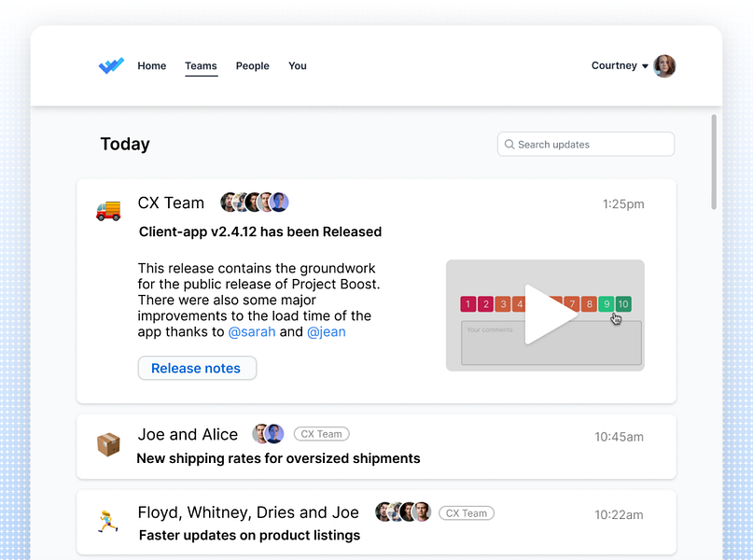Click the running person emoji icon

[x=108, y=522]
